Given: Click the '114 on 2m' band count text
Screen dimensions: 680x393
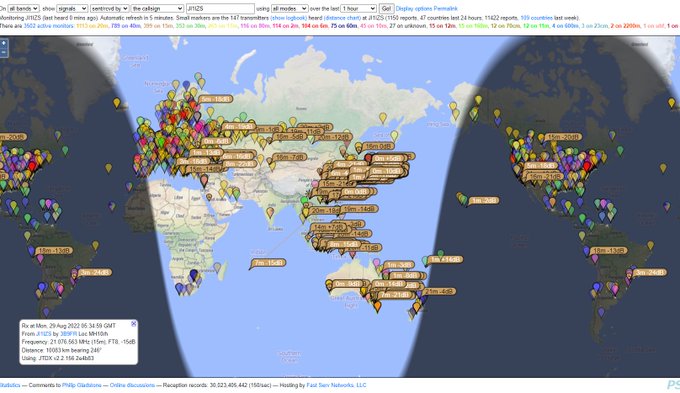Looking at the screenshot, I should pyautogui.click(x=286, y=26).
